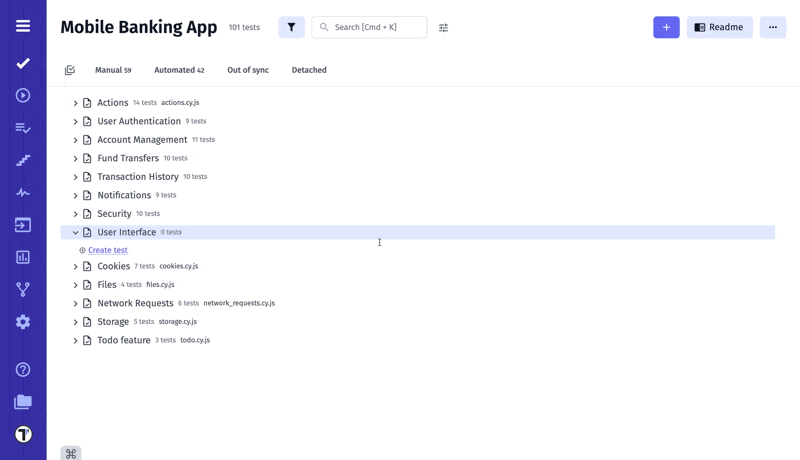Screen dimensions: 800x460
Task: Switch to the Out of sync tab
Action: [x=247, y=70]
